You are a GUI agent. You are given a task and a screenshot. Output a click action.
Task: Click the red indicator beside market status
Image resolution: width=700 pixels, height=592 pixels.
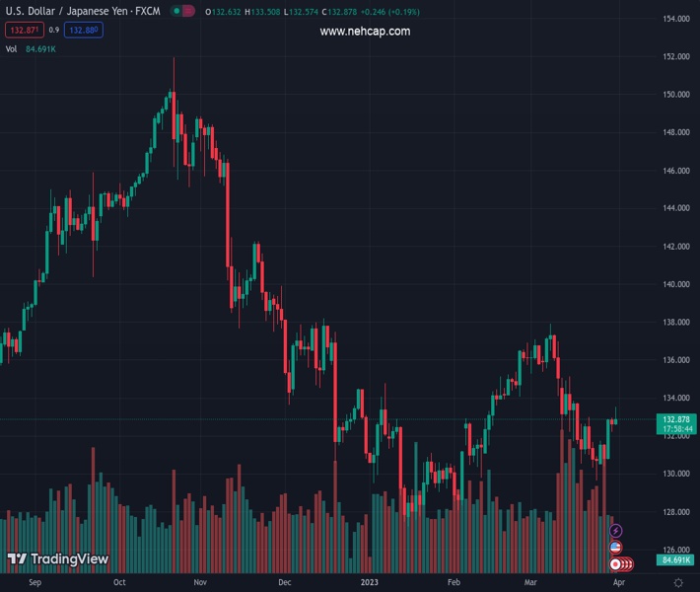(188, 11)
